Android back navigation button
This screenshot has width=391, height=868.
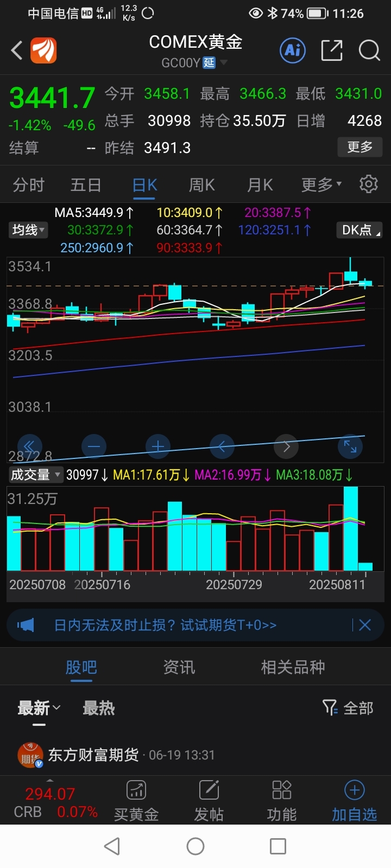point(112,846)
